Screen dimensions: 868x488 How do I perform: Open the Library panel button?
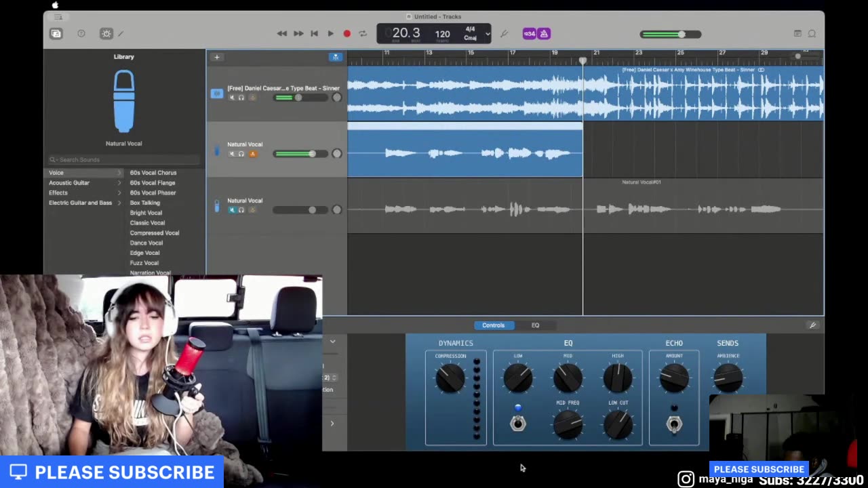(56, 33)
